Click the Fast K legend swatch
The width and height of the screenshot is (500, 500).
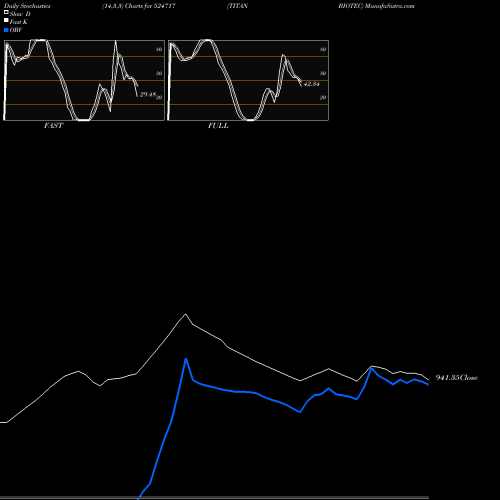pos(6,21)
